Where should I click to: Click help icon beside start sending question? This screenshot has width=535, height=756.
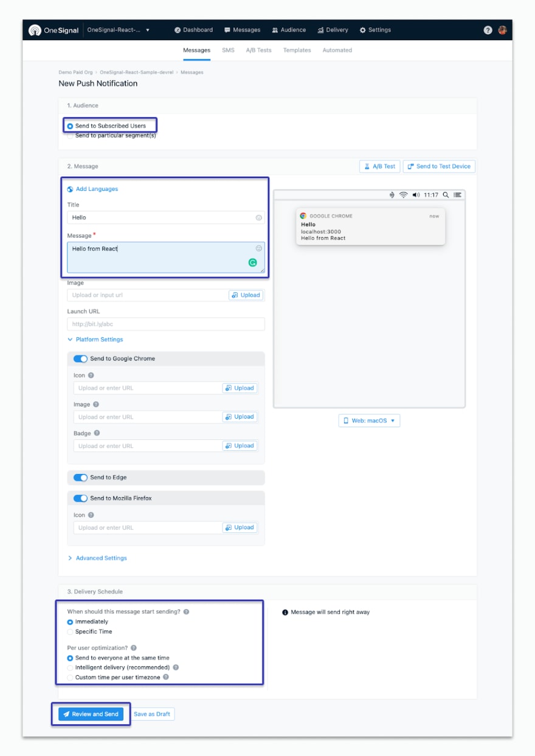(x=186, y=612)
